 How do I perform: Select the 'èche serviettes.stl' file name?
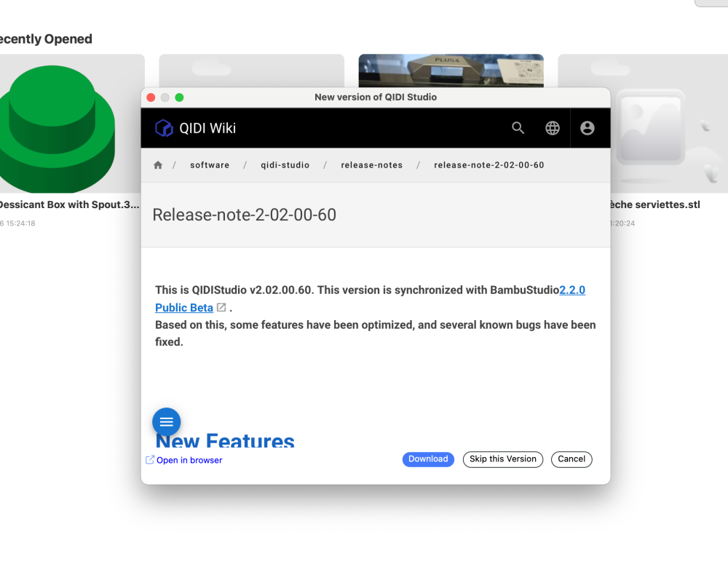[x=655, y=204]
